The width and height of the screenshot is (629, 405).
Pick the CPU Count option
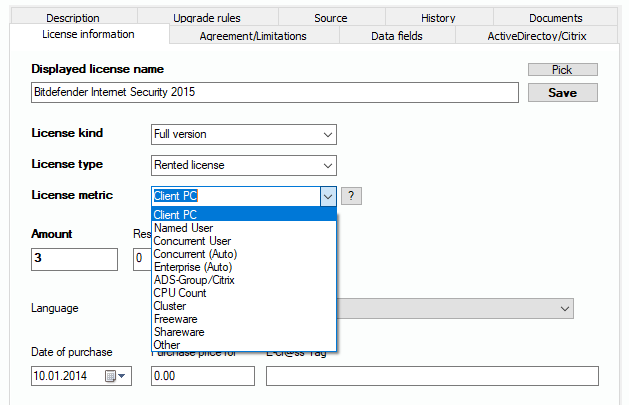point(180,293)
